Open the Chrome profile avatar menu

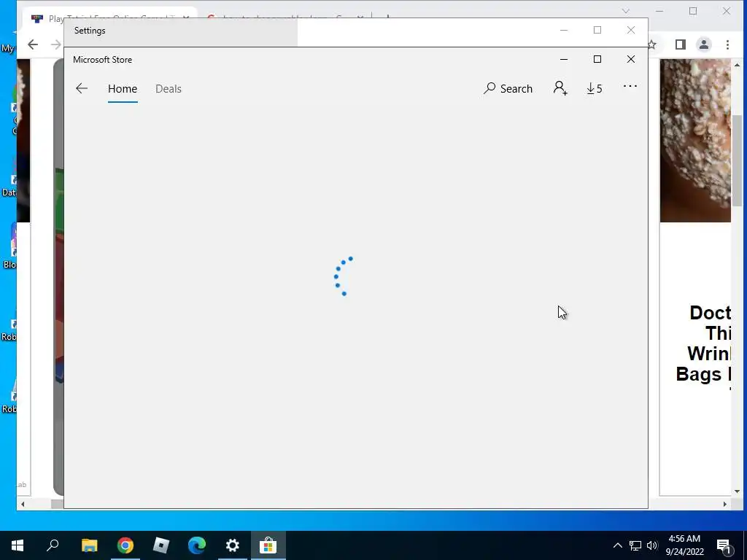[x=704, y=44]
